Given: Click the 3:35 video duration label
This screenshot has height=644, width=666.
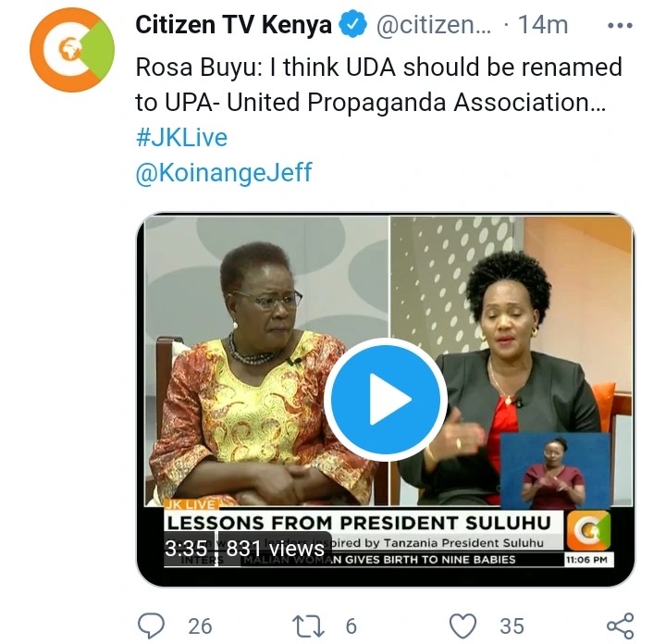Looking at the screenshot, I should pyautogui.click(x=186, y=549).
